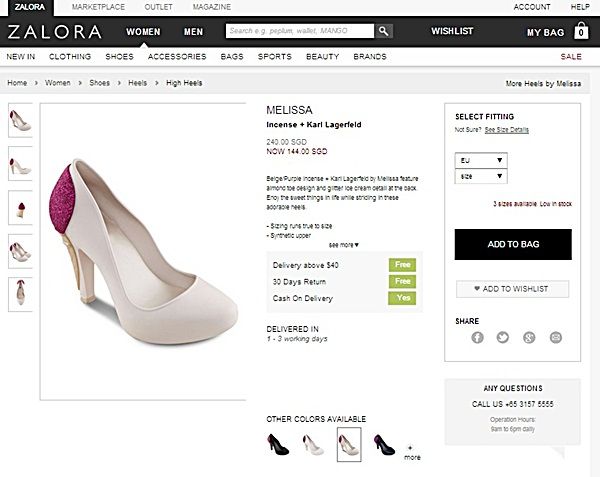600x477 pixels.
Task: Select the MEN section
Action: (x=193, y=32)
